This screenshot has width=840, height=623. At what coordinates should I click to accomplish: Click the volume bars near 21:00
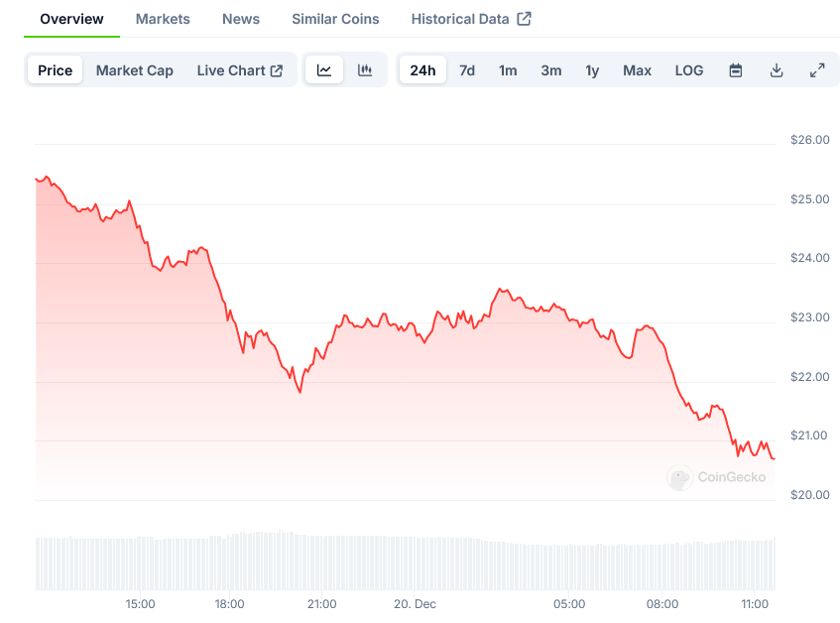pyautogui.click(x=321, y=563)
